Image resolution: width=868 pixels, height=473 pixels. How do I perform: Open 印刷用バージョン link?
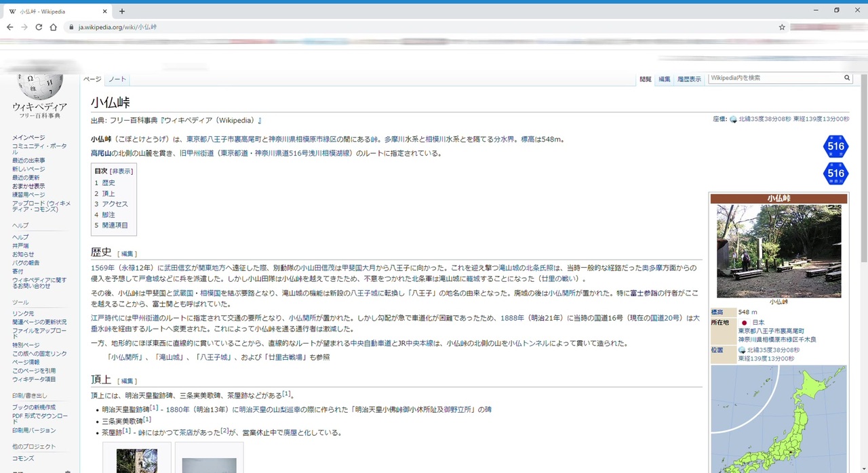coord(34,430)
